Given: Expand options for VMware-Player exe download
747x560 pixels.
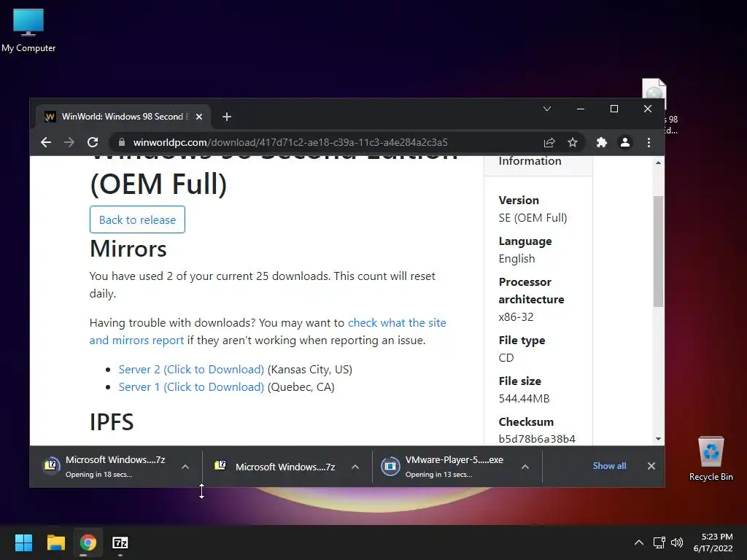Looking at the screenshot, I should [525, 467].
